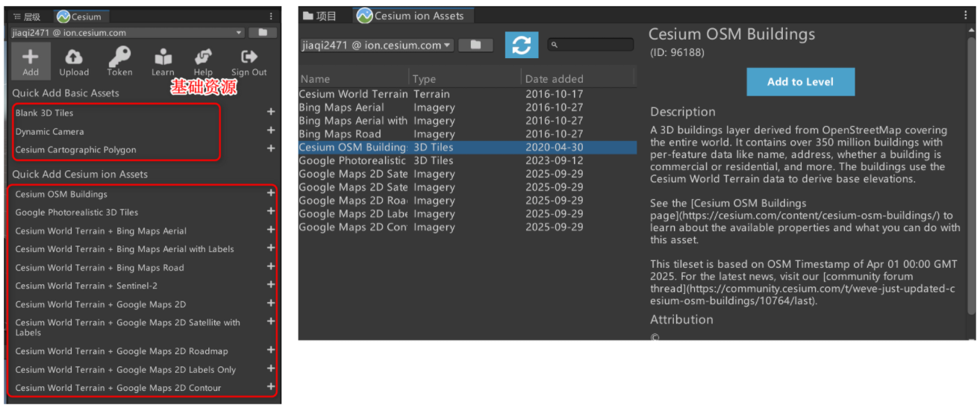
Task: Select Cesium World Terrain asset row
Action: [x=467, y=94]
